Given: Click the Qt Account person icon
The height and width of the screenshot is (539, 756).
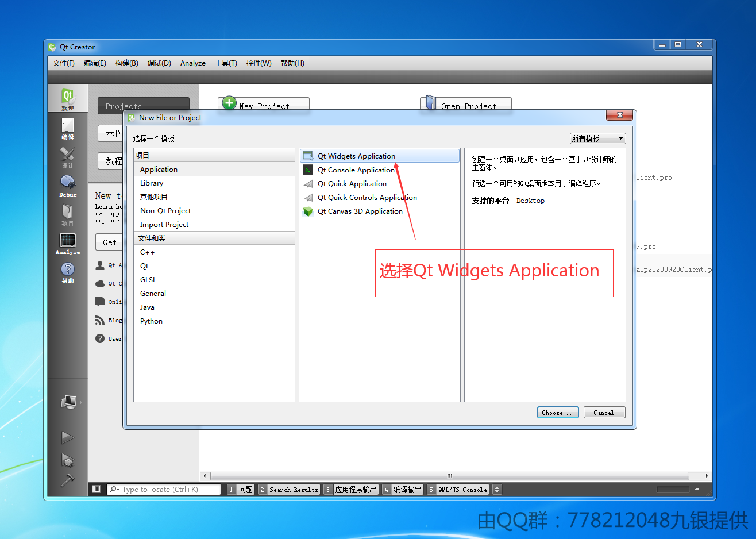Looking at the screenshot, I should pyautogui.click(x=100, y=265).
